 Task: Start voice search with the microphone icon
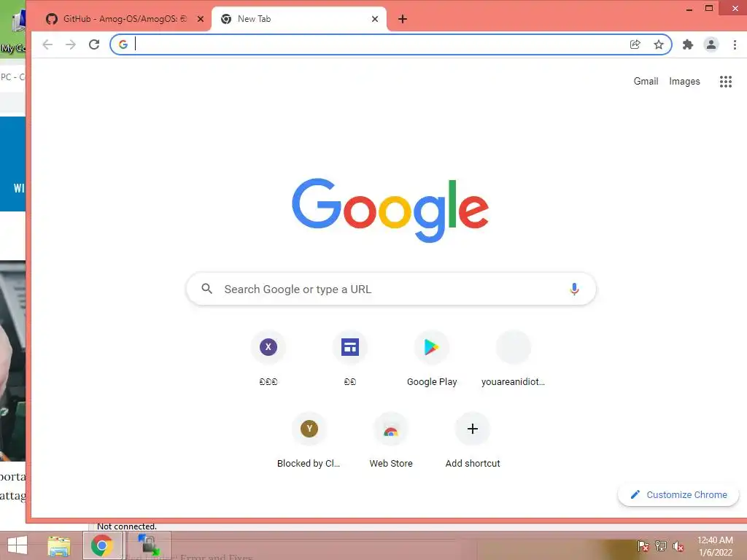[x=575, y=289]
